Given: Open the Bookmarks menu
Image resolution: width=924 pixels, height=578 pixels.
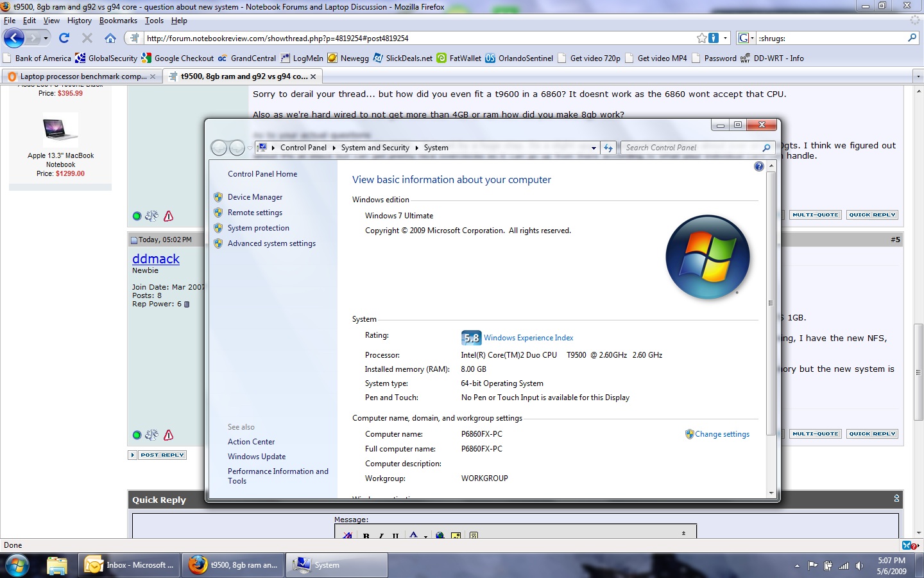Looking at the screenshot, I should [118, 21].
